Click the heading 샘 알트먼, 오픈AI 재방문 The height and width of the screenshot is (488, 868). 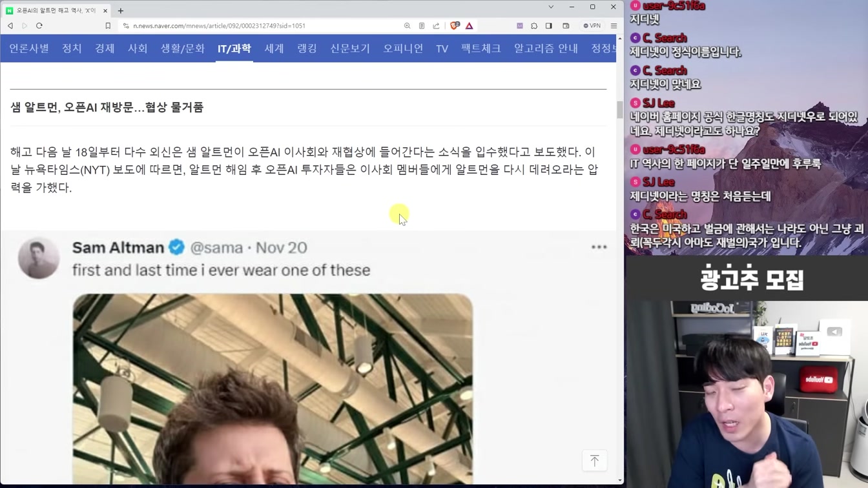click(107, 107)
